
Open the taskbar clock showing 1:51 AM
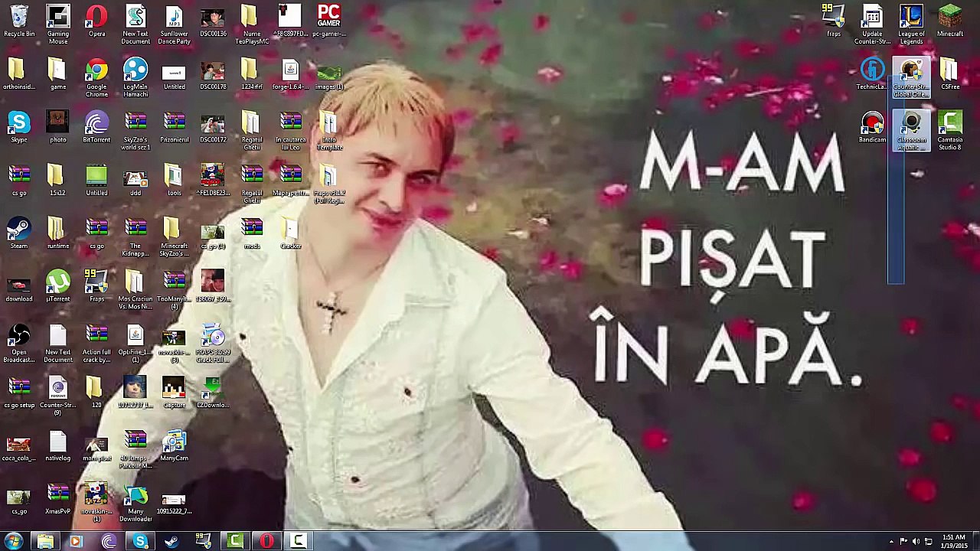[x=954, y=542]
